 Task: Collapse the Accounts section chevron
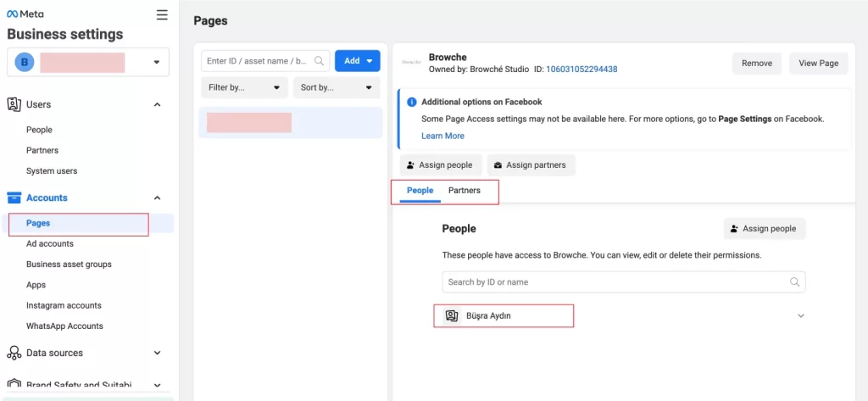pyautogui.click(x=157, y=198)
